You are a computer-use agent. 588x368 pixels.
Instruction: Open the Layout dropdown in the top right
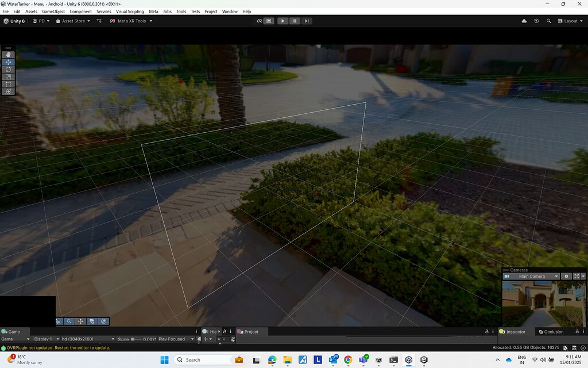[571, 21]
